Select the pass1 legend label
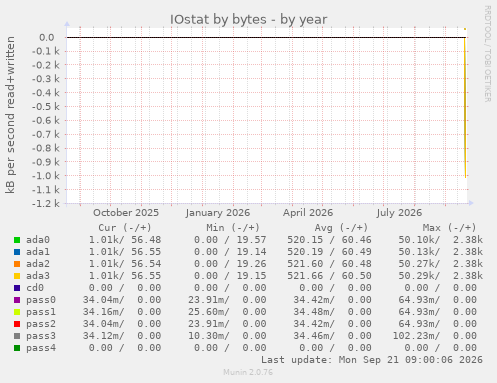This screenshot has height=383, width=497. click(x=41, y=312)
